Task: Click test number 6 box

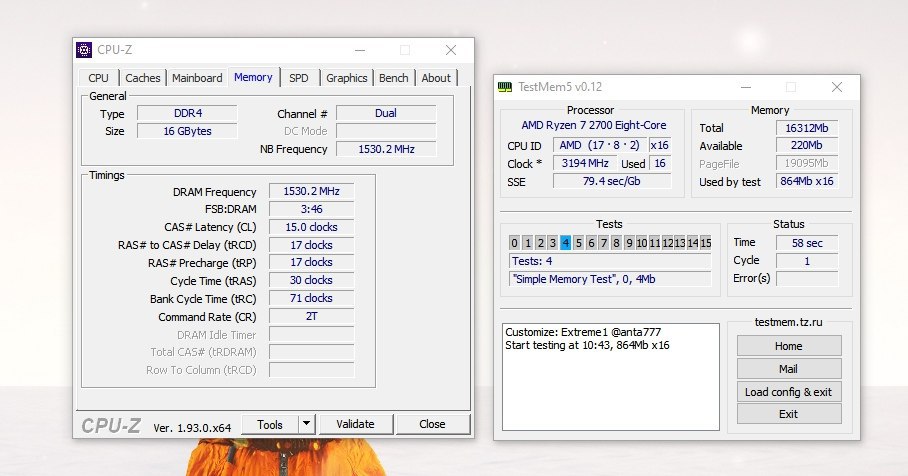Action: [591, 243]
